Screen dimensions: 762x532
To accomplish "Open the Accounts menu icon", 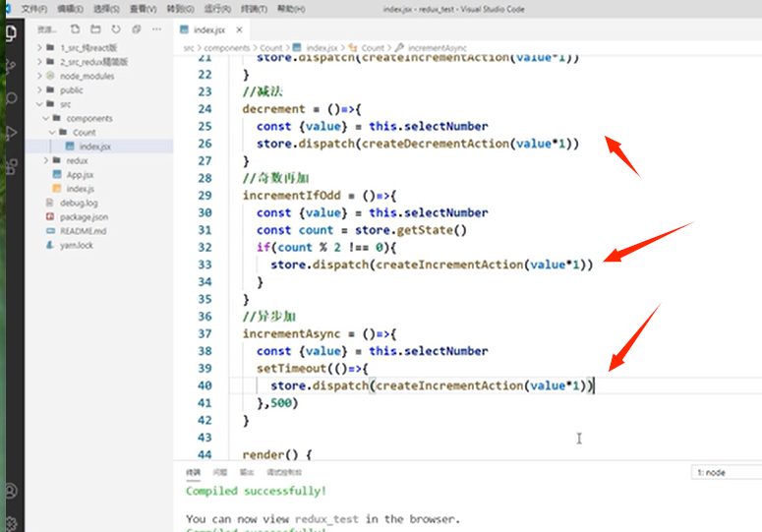I will coord(12,491).
